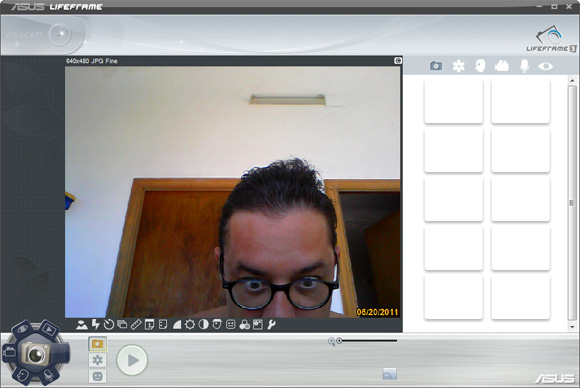The image size is (580, 388).
Task: Adjust brightness with the sun icon
Action: [190, 324]
